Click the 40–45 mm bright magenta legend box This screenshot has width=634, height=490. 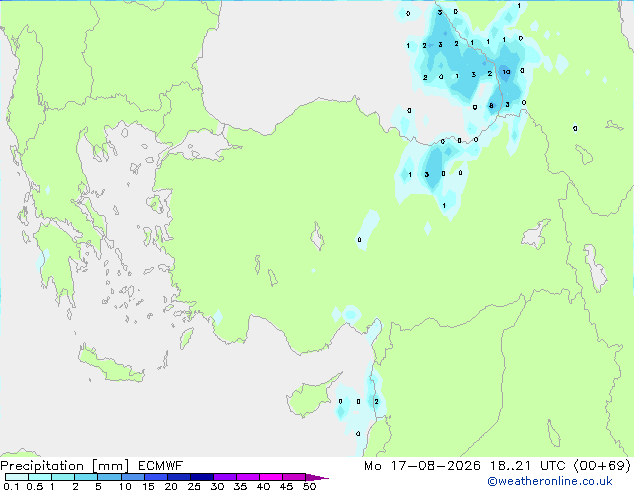pyautogui.click(x=271, y=477)
